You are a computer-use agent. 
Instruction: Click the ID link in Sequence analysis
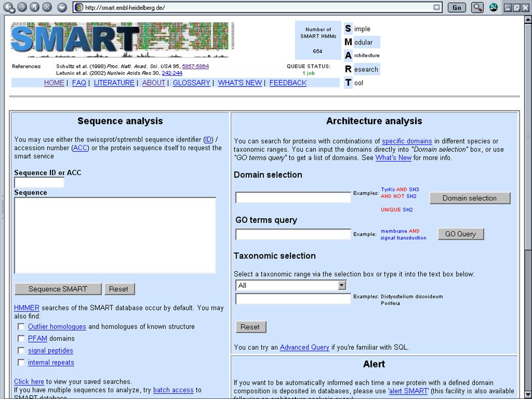pos(208,140)
